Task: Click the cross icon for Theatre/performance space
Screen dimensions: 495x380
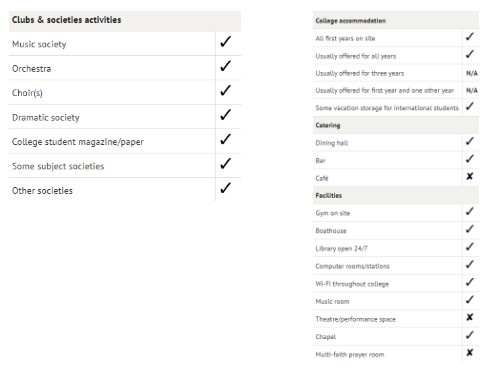Action: (470, 317)
